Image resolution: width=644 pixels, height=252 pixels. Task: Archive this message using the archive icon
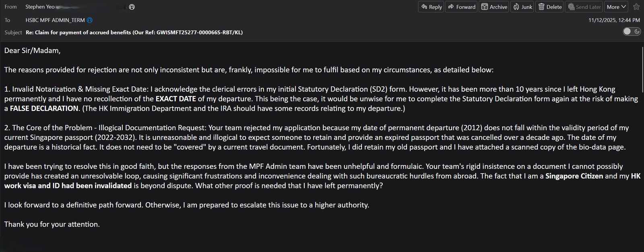[485, 7]
